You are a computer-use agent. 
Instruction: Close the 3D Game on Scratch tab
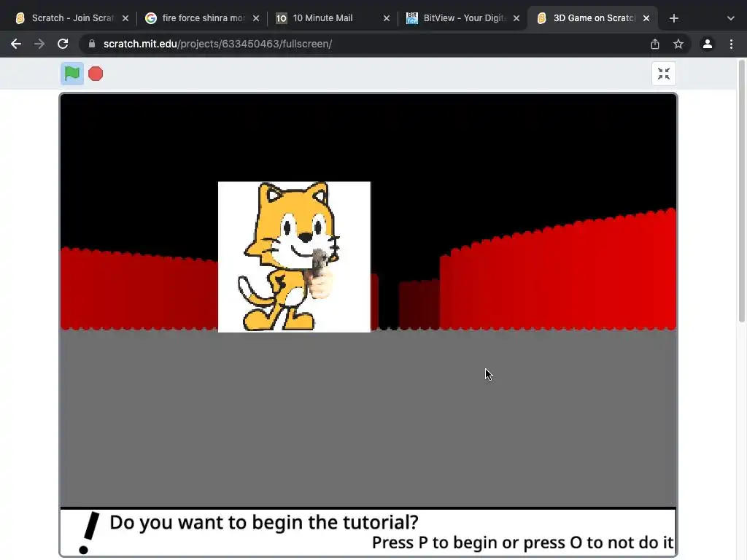tap(646, 18)
